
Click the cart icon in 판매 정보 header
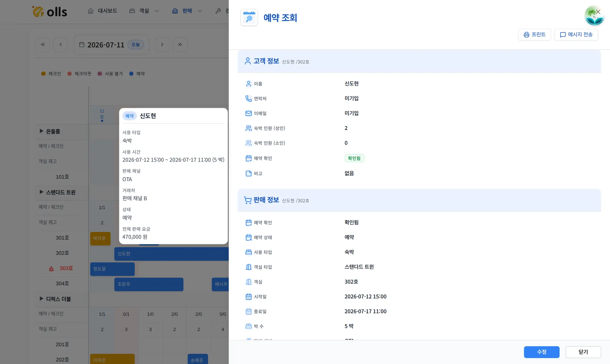click(248, 200)
